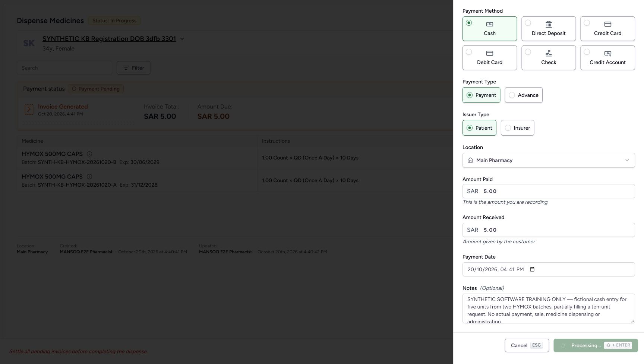Select the Direct Deposit radio button
The height and width of the screenshot is (364, 644).
point(528,23)
